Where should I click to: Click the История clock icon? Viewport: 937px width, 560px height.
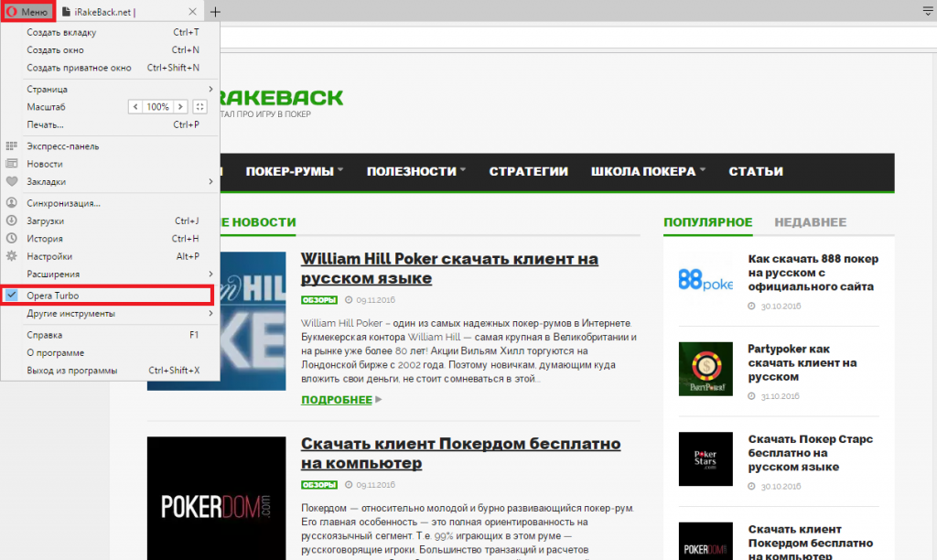(11, 239)
